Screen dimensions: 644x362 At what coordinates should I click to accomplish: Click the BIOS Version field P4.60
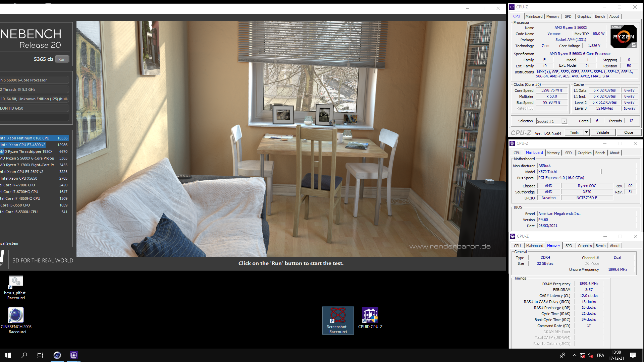coord(587,220)
